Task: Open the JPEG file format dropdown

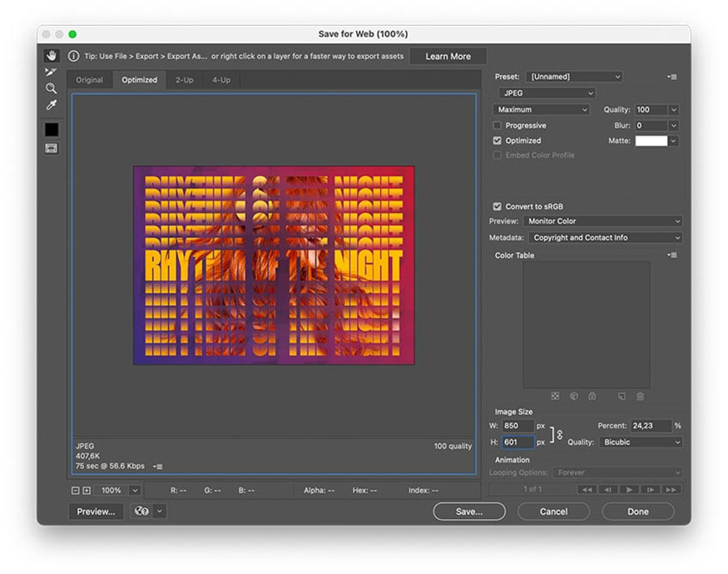Action: click(547, 93)
